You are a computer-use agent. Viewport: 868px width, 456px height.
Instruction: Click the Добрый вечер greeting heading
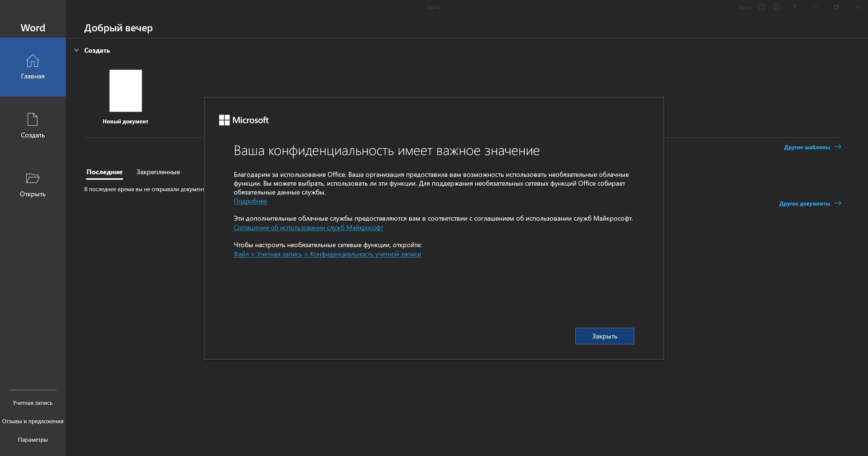pos(119,28)
